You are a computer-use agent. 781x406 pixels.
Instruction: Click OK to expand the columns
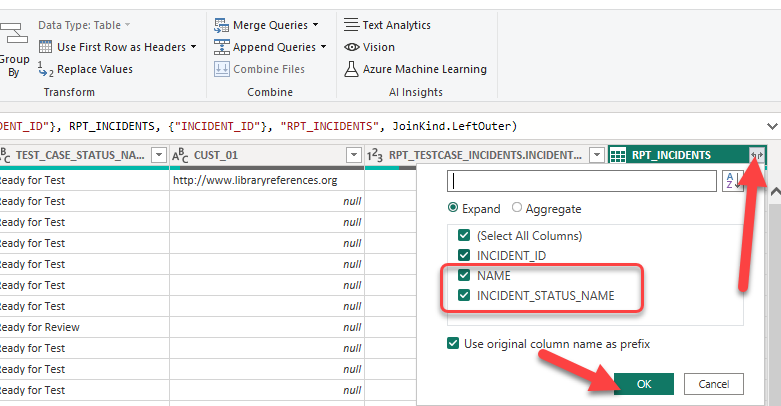tap(644, 384)
